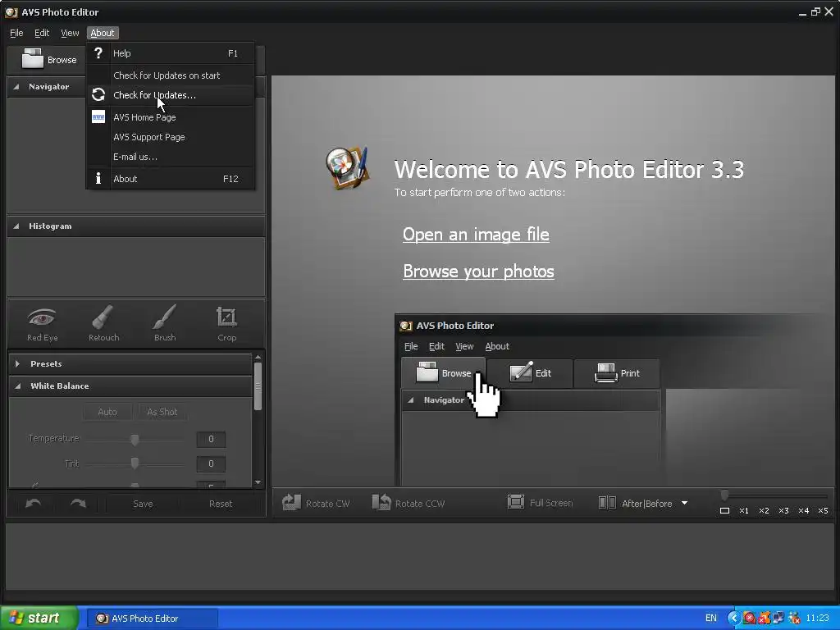Click the Browse folder button
Viewport: 840px width, 630px height.
coord(48,59)
